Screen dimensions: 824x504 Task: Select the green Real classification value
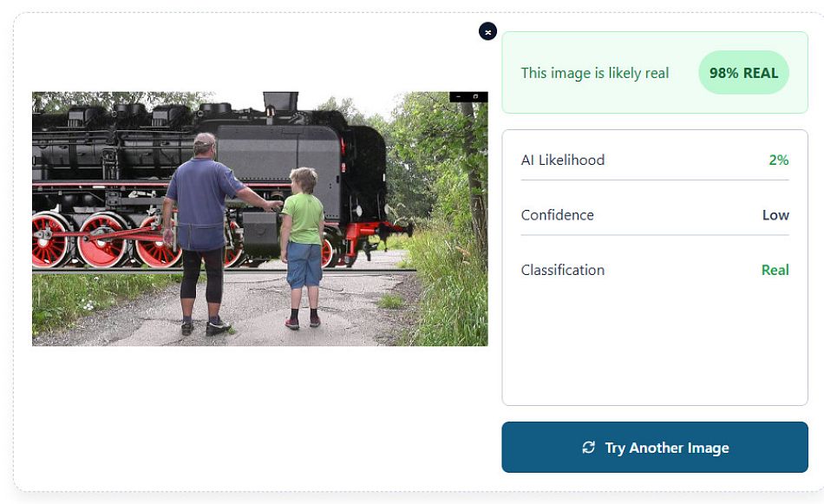pyautogui.click(x=775, y=270)
